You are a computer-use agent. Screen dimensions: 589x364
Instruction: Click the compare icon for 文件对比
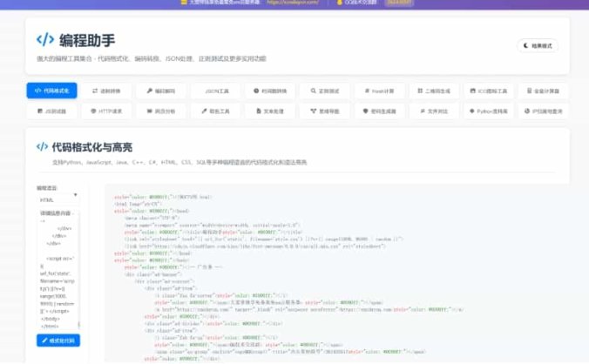click(x=423, y=111)
